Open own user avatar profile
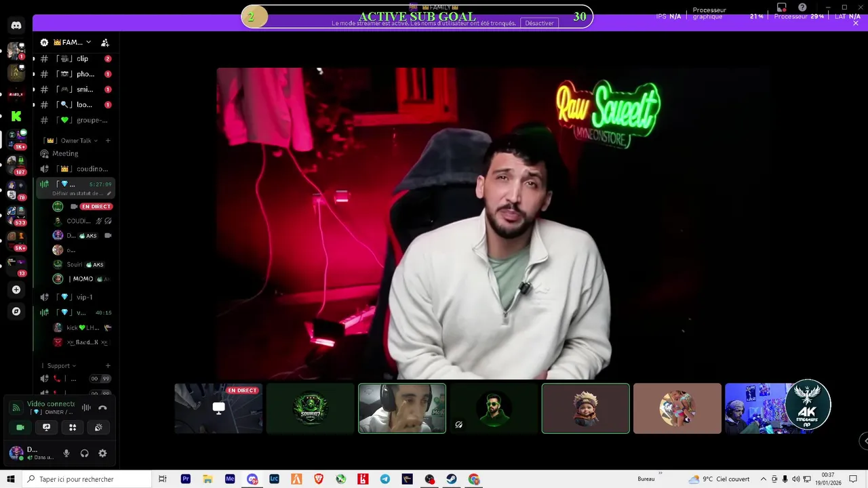 pos(16,453)
